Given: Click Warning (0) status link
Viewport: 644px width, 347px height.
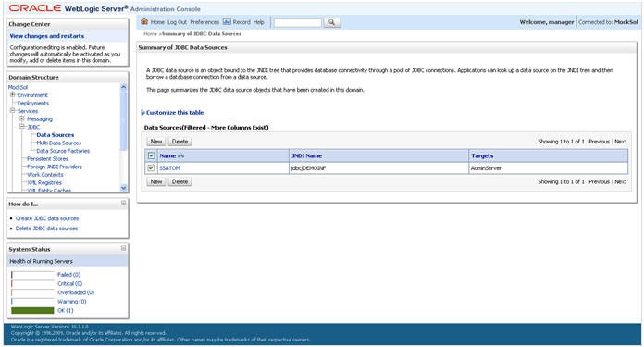Looking at the screenshot, I should click(72, 302).
